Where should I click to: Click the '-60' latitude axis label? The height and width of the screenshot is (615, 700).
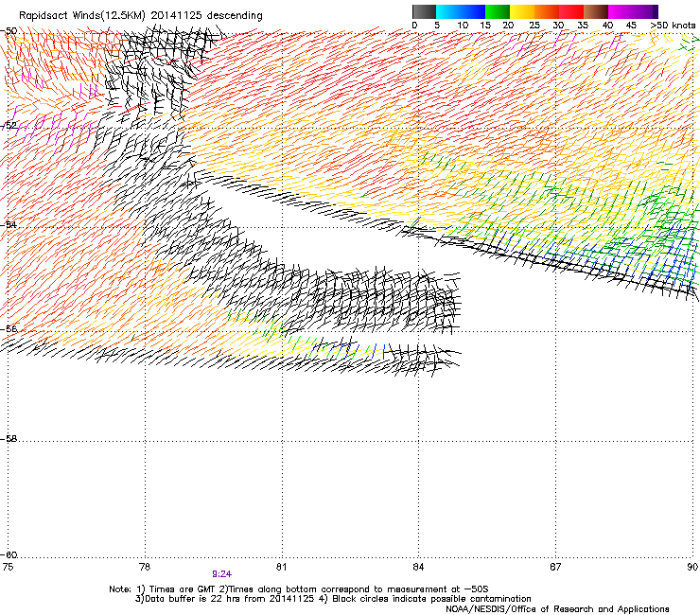click(x=9, y=554)
